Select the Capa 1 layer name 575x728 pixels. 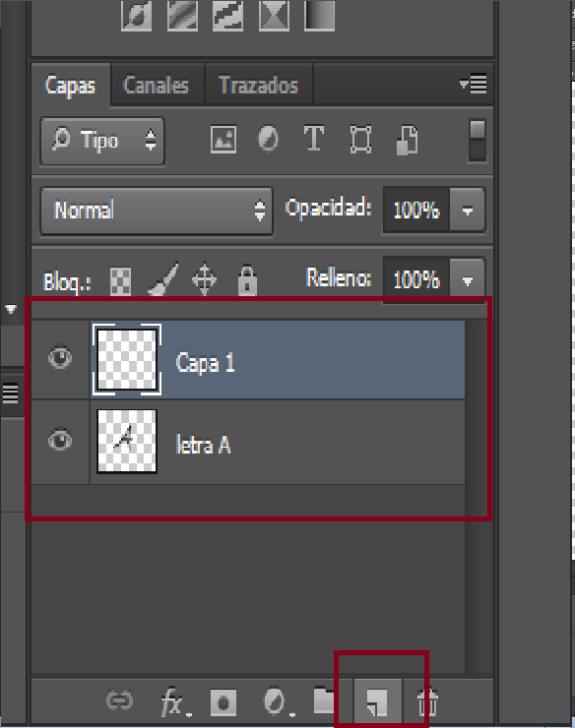click(x=205, y=363)
